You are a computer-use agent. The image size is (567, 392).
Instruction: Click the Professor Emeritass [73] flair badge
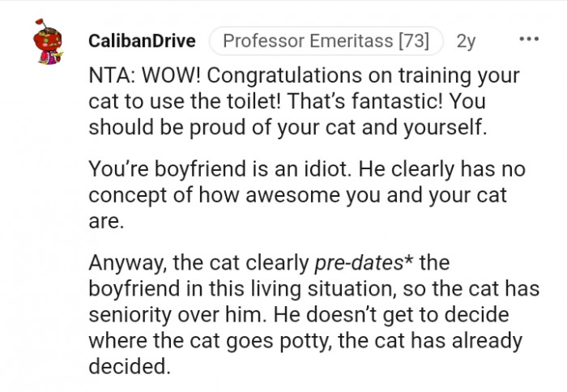coord(326,40)
